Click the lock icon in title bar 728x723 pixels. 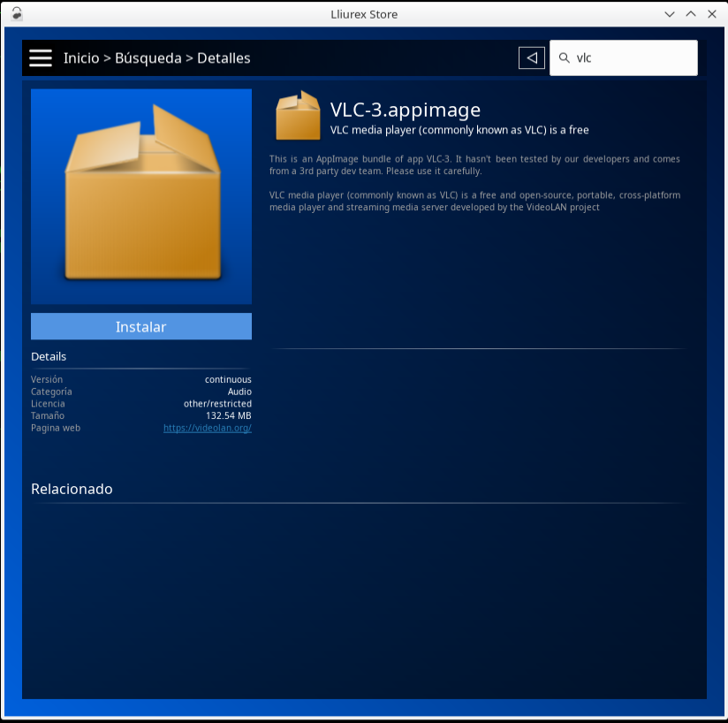click(17, 14)
